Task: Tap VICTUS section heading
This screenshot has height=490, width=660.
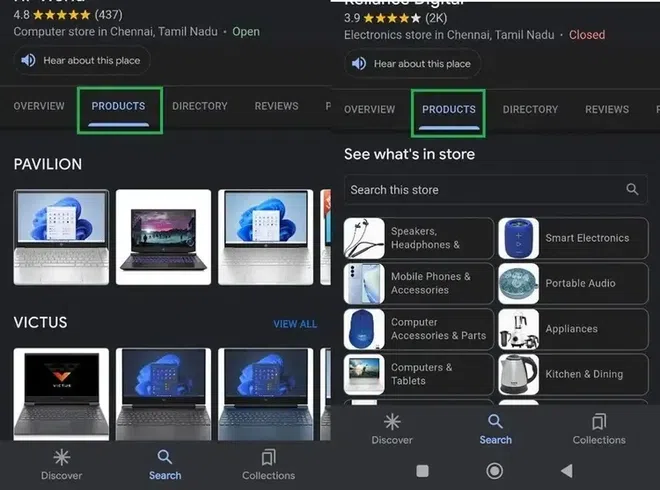Action: pos(40,322)
